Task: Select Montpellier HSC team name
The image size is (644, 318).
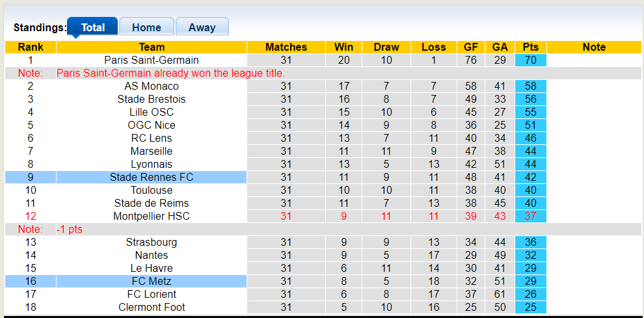Action: point(152,216)
